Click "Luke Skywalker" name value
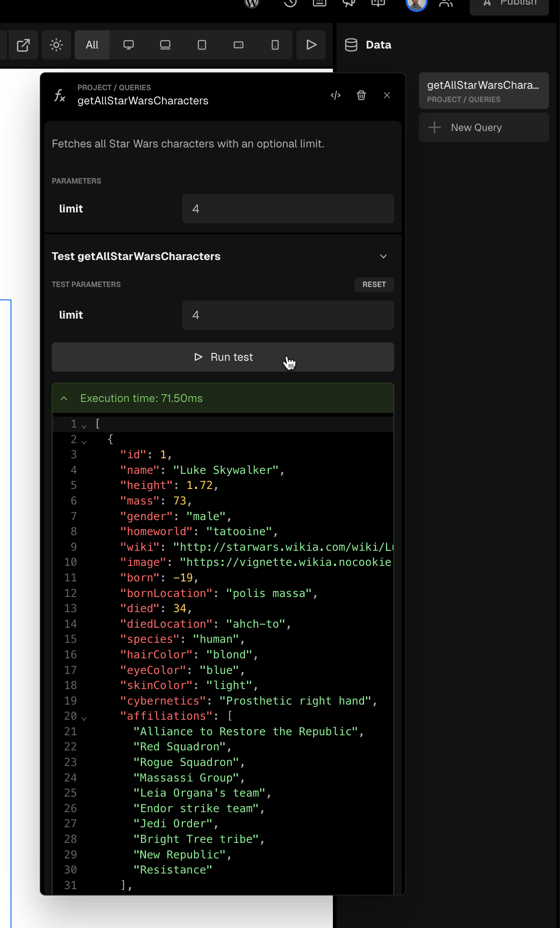This screenshot has height=928, width=560. coord(226,470)
